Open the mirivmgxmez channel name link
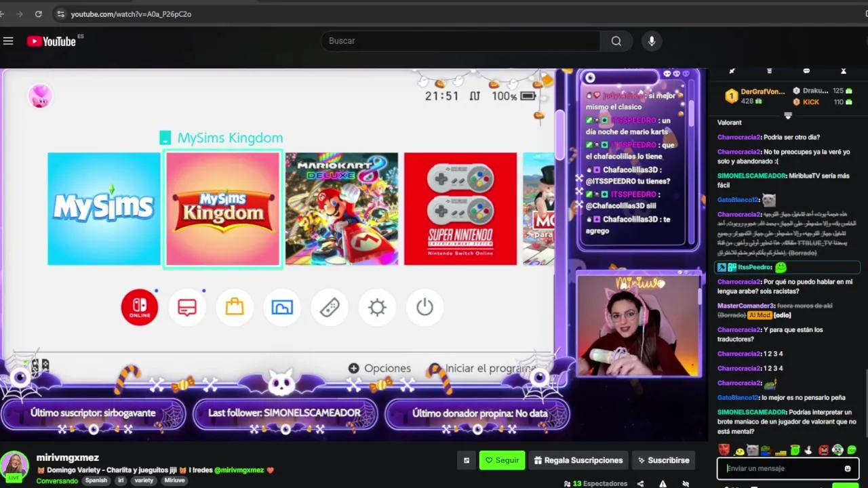This screenshot has height=488, width=868. click(68, 457)
